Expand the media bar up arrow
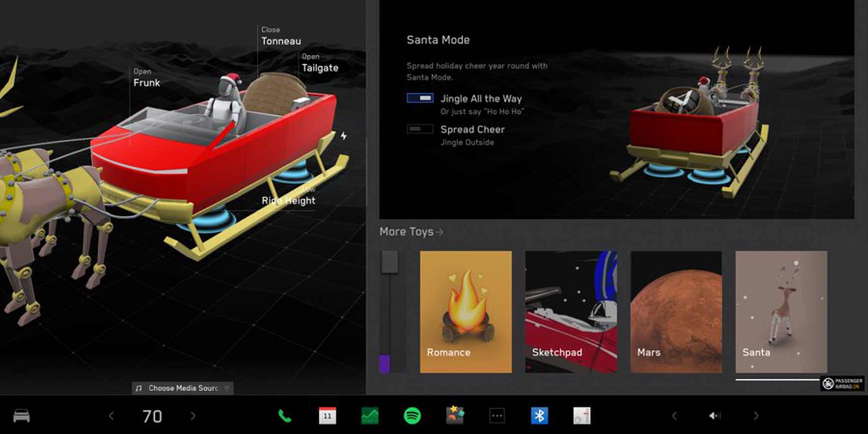The image size is (868, 434). [226, 388]
